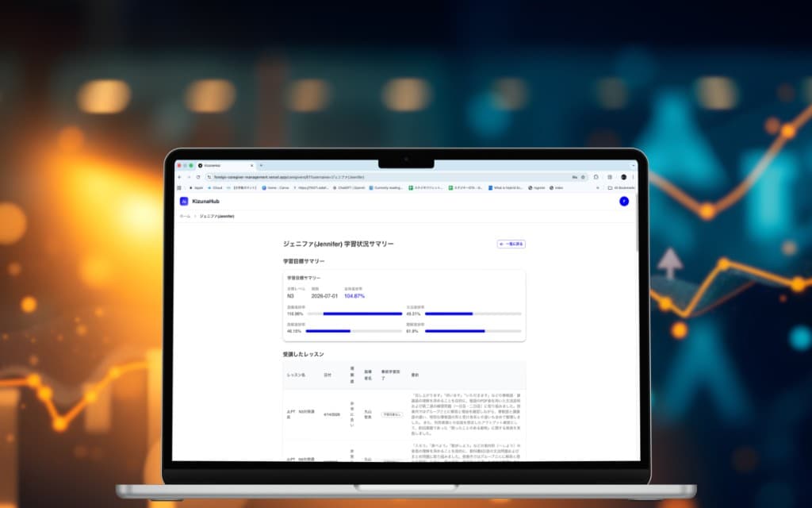
Task: Click the 要約 column header
Action: pos(415,375)
